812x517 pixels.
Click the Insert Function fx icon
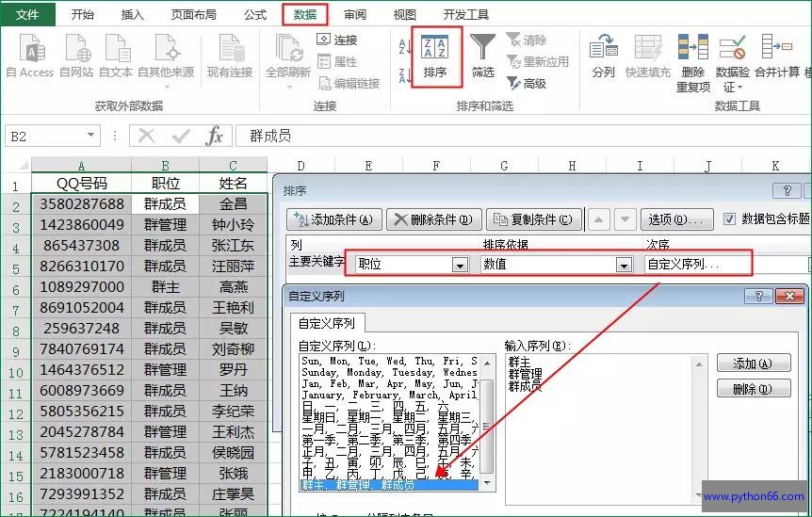point(215,136)
